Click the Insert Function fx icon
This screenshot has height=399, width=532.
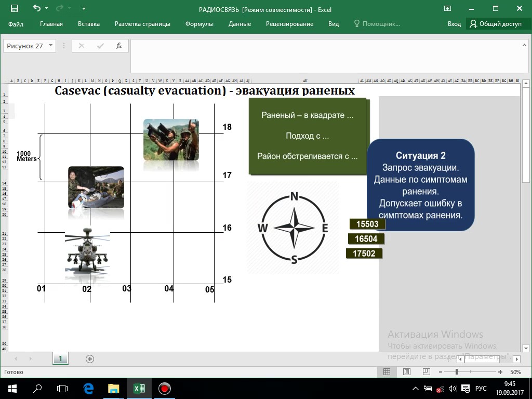[x=119, y=46]
